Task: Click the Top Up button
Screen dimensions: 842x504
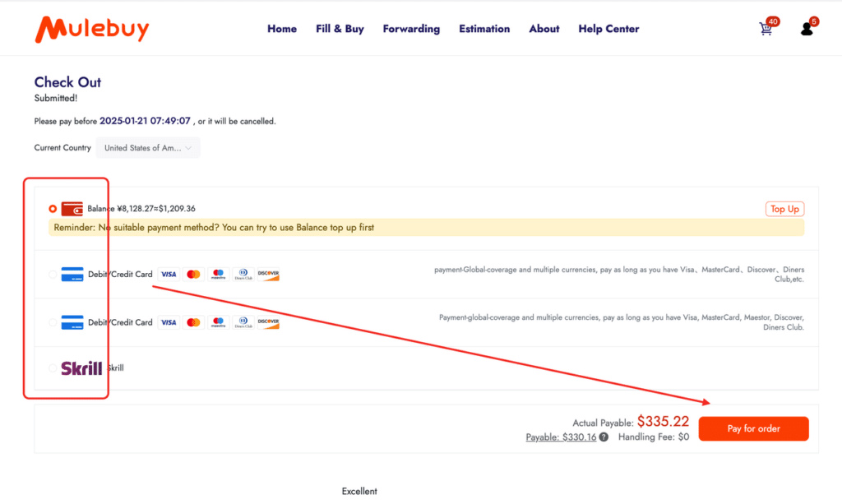Action: pyautogui.click(x=784, y=209)
